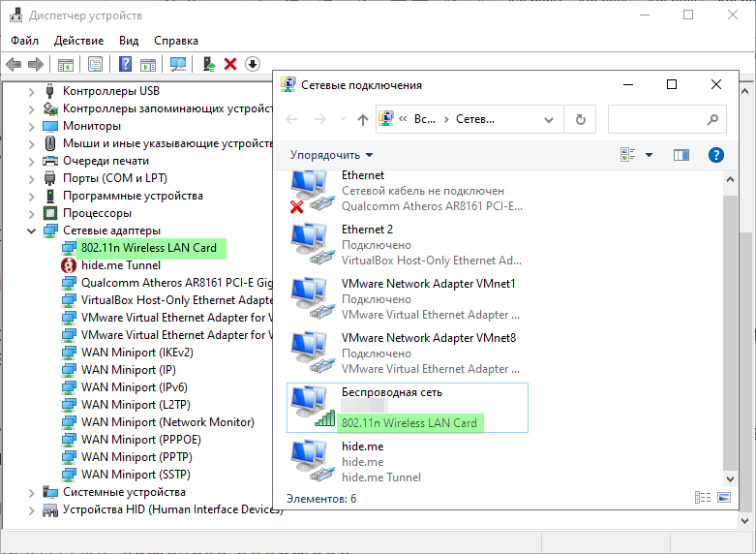Viewport: 756px width, 554px height.
Task: Select WAN Miniport (IKEv2) in tree
Action: click(x=136, y=353)
